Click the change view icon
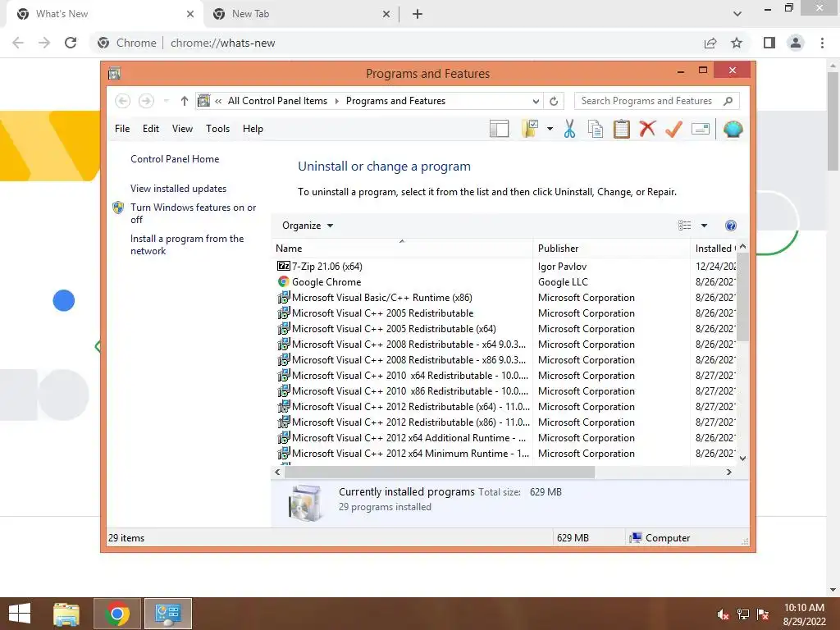Screen dimensions: 840x630 [685, 226]
